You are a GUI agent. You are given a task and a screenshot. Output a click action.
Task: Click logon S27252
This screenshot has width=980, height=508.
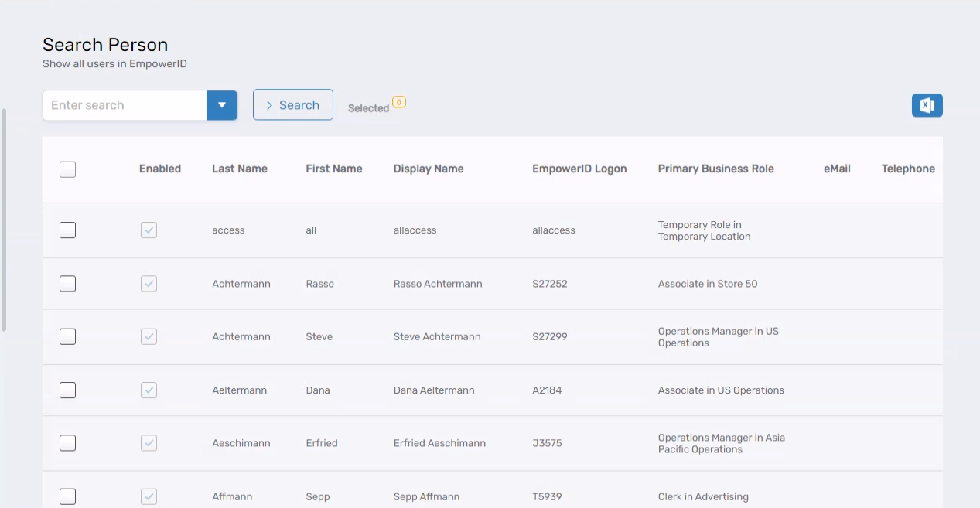[x=550, y=284]
